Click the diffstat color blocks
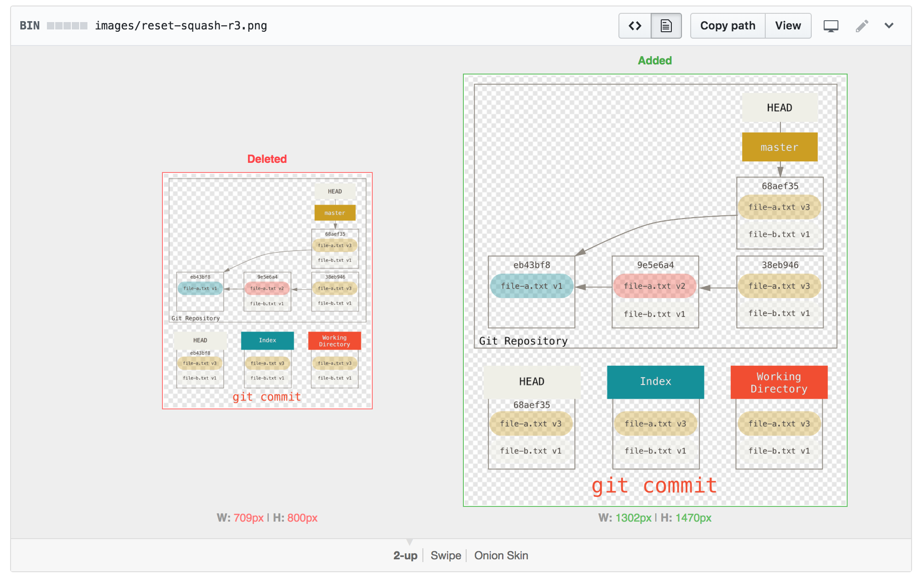 67,26
